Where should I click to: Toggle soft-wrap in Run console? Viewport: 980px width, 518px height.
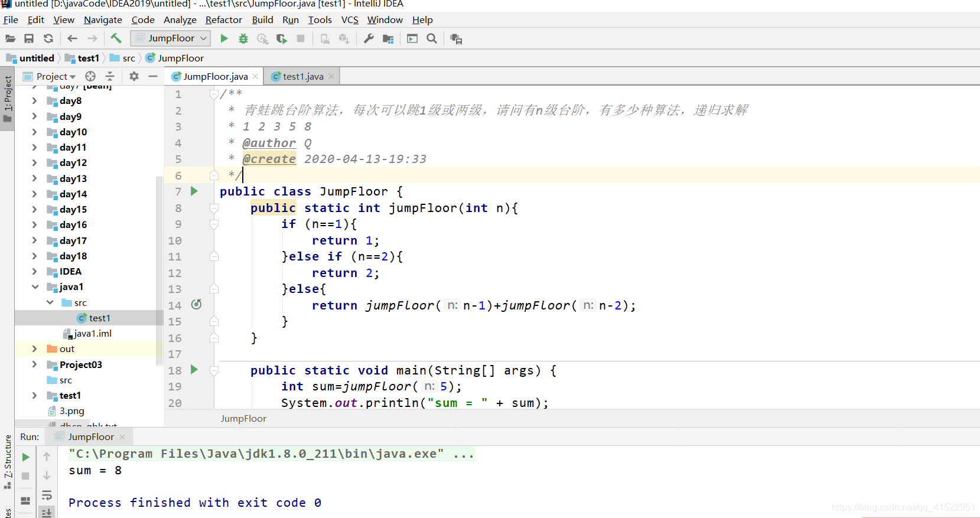point(47,495)
